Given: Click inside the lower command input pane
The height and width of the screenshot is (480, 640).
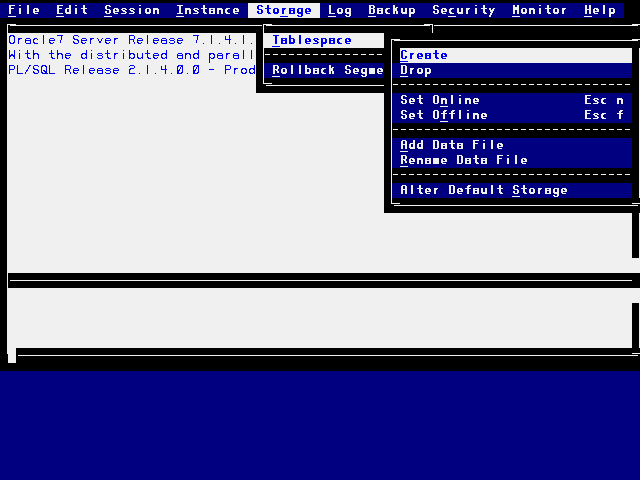Looking at the screenshot, I should [320, 320].
